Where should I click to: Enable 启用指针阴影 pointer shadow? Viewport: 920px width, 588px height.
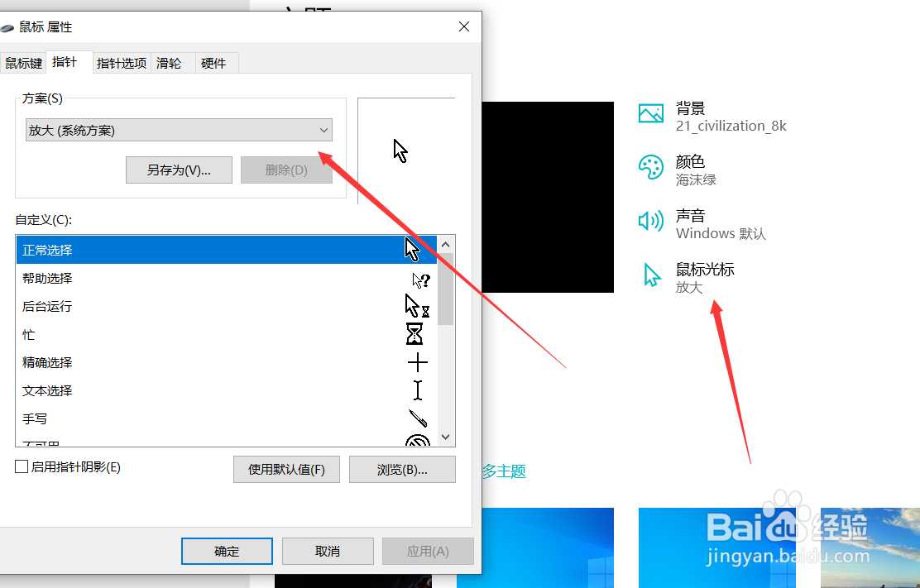(20, 466)
